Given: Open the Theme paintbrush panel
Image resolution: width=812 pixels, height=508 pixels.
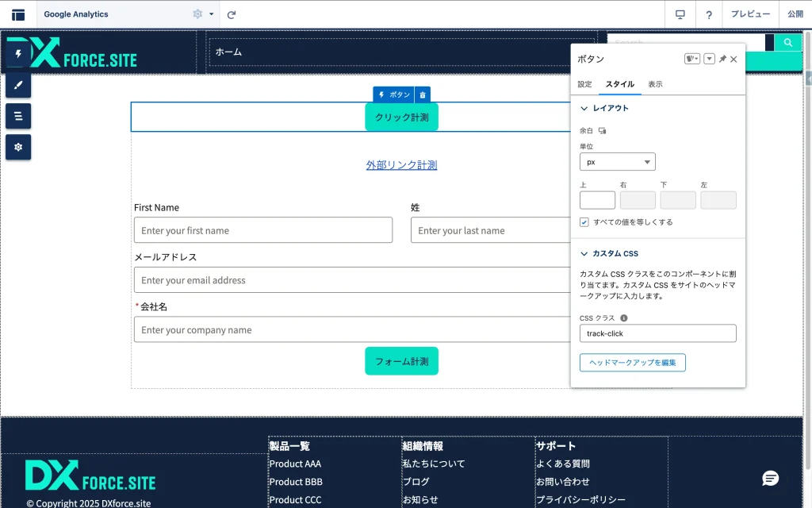Looking at the screenshot, I should click(18, 85).
